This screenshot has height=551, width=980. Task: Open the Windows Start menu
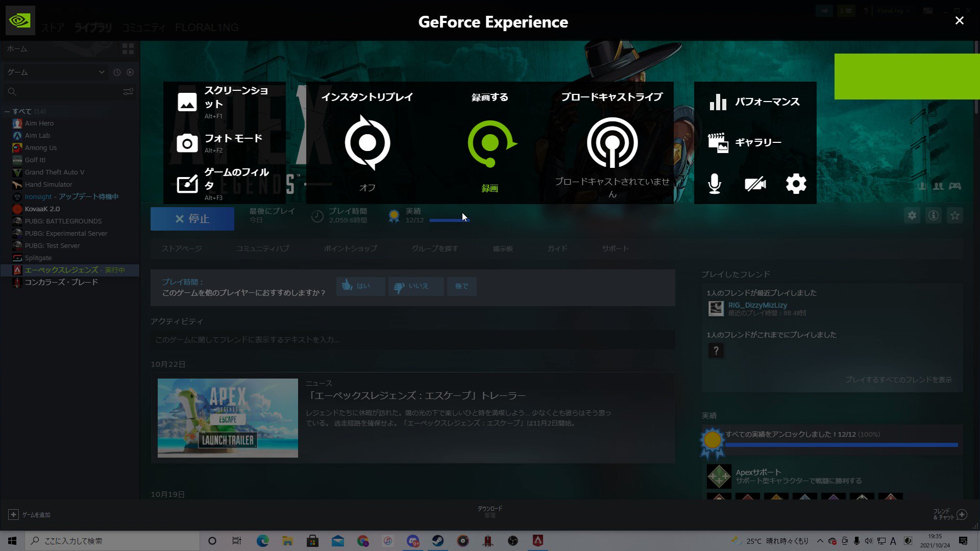(x=12, y=541)
